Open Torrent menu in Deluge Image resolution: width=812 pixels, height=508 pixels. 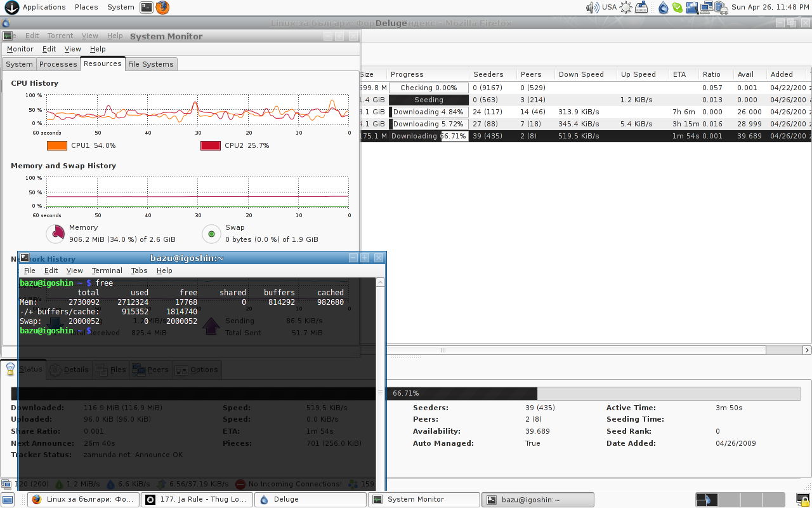pyautogui.click(x=60, y=36)
